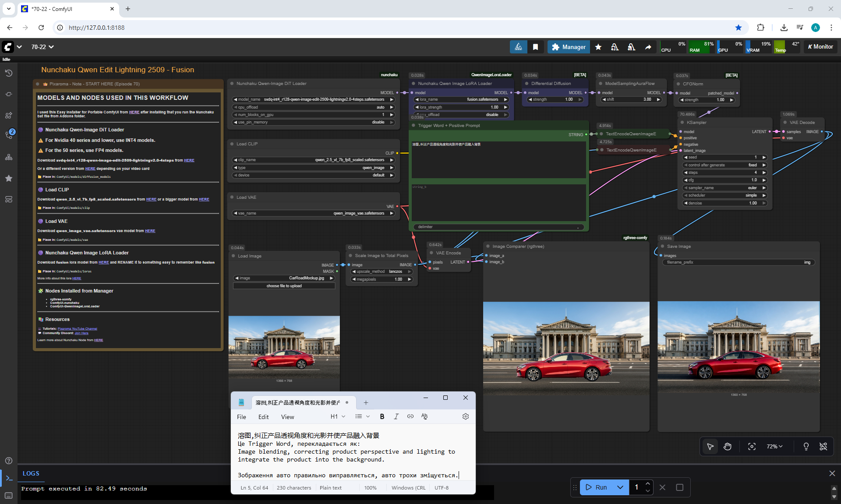Open the Notepad Edit menu
Screen dimensions: 841x504
click(x=263, y=417)
